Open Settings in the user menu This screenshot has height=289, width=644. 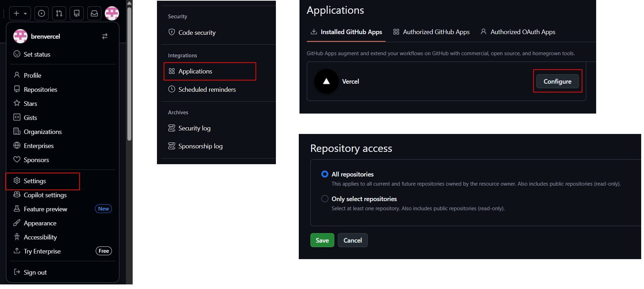pyautogui.click(x=35, y=181)
